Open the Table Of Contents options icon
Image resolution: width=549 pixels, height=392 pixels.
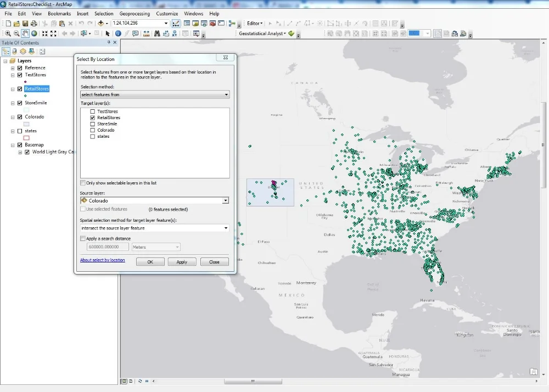pos(42,52)
